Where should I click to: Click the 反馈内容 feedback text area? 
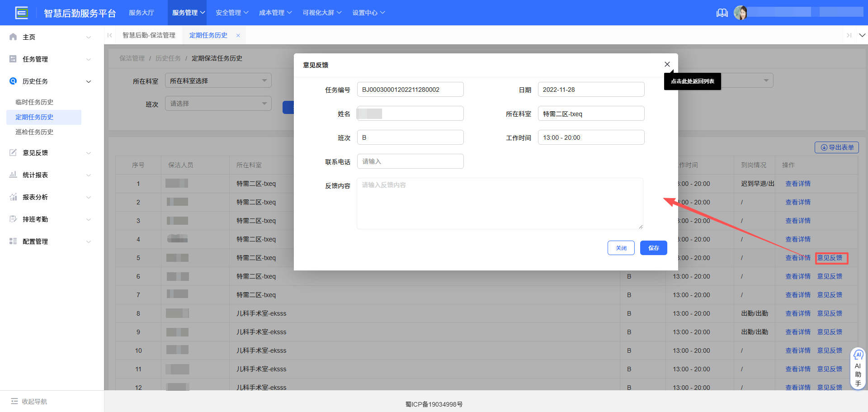(x=500, y=203)
